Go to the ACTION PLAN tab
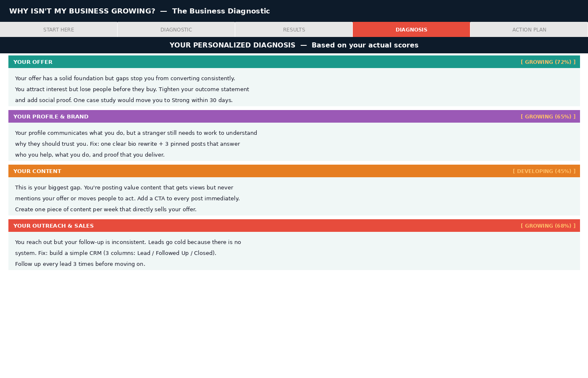Screen dimensions: 588x378 [529, 29]
